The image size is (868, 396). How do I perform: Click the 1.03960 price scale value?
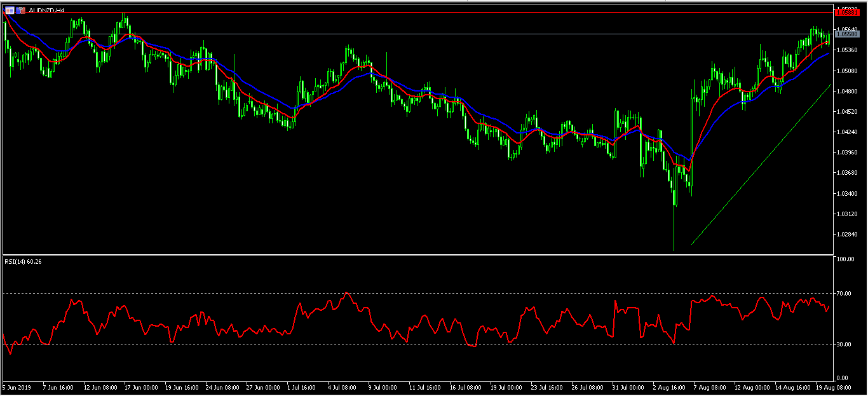(847, 153)
